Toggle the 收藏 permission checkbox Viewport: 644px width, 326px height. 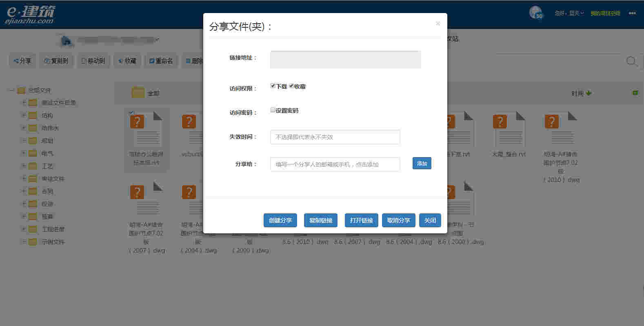291,86
